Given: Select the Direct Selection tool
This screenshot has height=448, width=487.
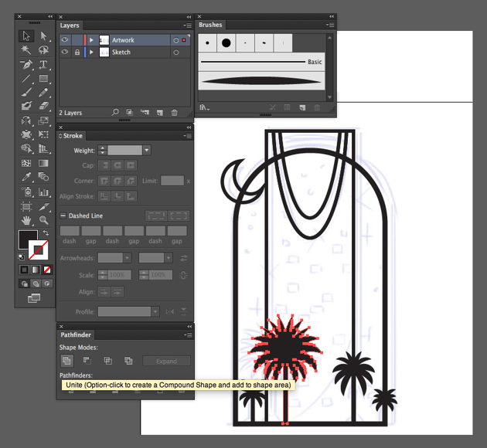Looking at the screenshot, I should 44,36.
